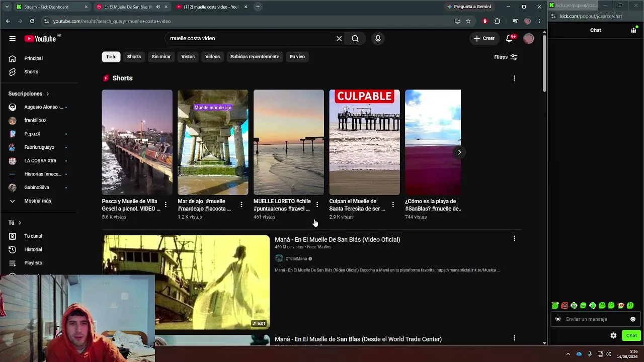Show next Shorts with the arrow

459,152
